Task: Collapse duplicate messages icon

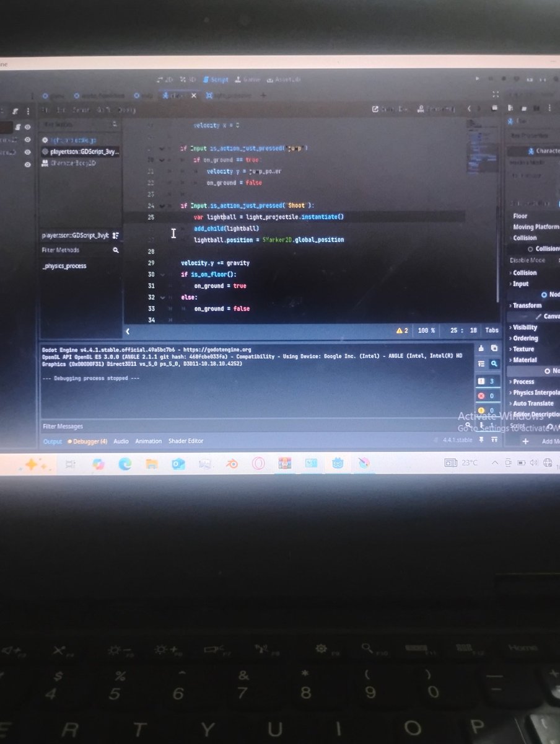Action: (x=482, y=365)
